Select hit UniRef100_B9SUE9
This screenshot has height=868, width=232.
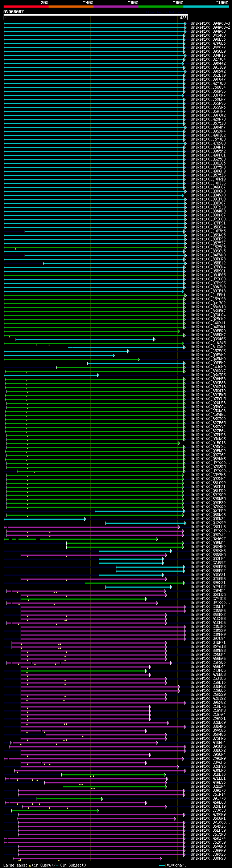tap(208, 52)
